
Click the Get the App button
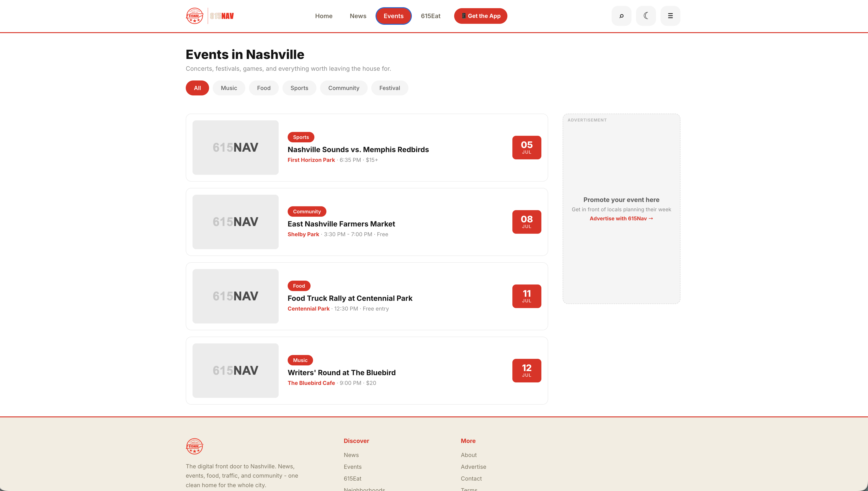[x=480, y=16]
